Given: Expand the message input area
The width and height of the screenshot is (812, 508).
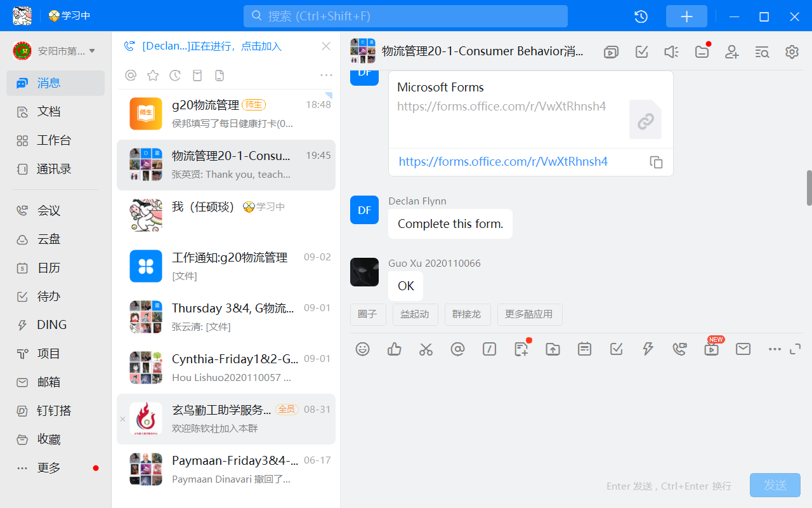Looking at the screenshot, I should (x=795, y=349).
